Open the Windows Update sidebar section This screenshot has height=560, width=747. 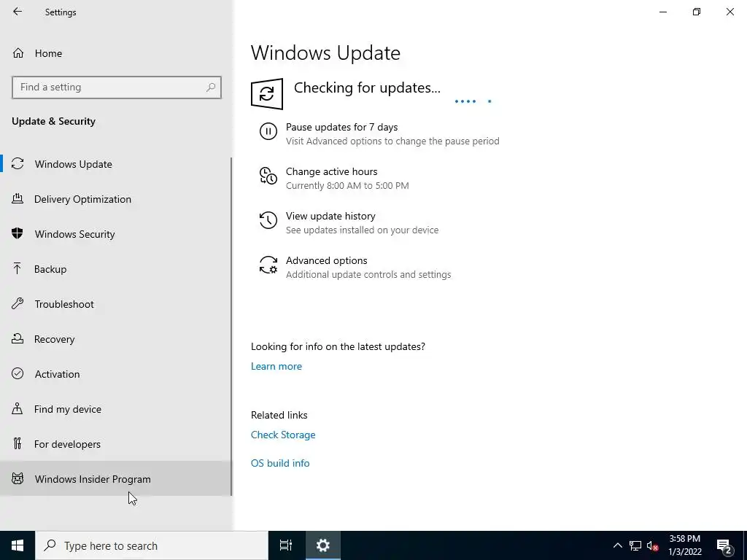tap(115, 164)
